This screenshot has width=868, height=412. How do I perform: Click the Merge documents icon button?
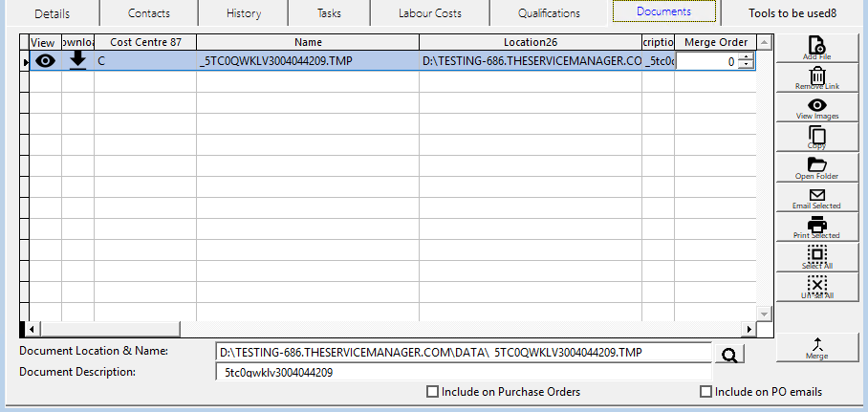[x=816, y=347]
